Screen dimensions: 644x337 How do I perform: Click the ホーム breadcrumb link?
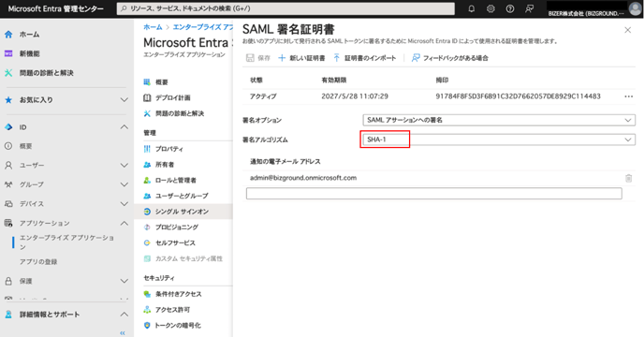(153, 27)
